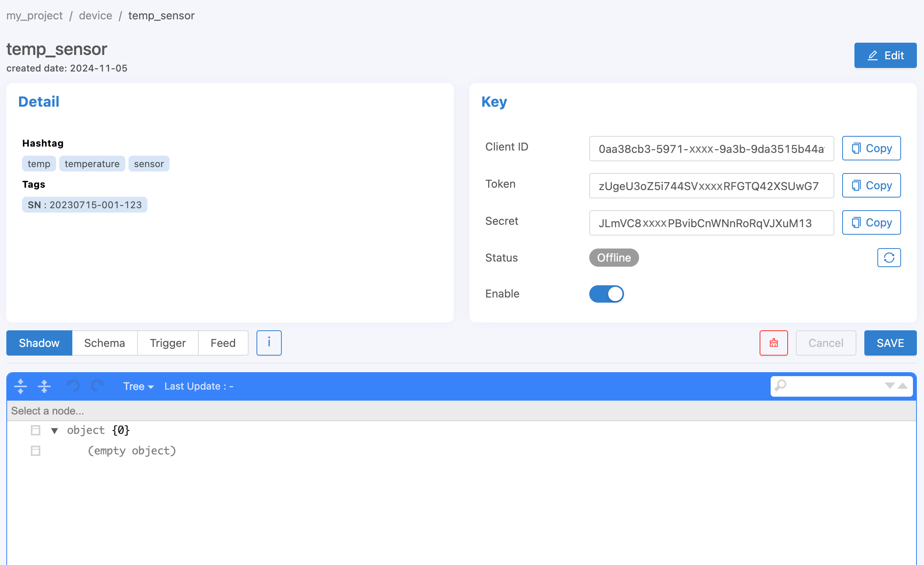Click the Edit button top-right
The height and width of the screenshot is (565, 924).
884,55
